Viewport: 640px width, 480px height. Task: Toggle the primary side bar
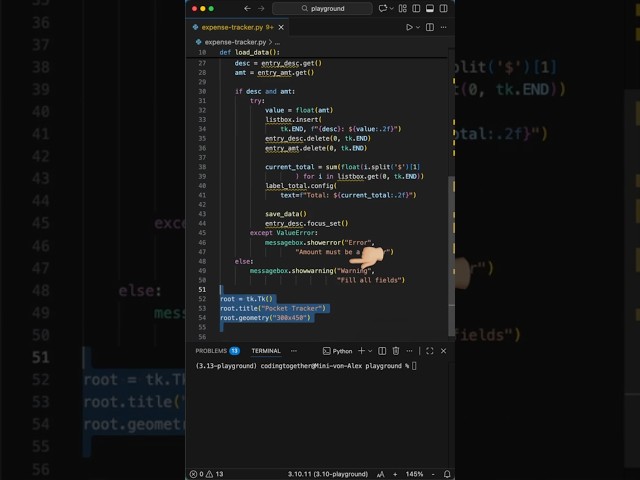(416, 8)
